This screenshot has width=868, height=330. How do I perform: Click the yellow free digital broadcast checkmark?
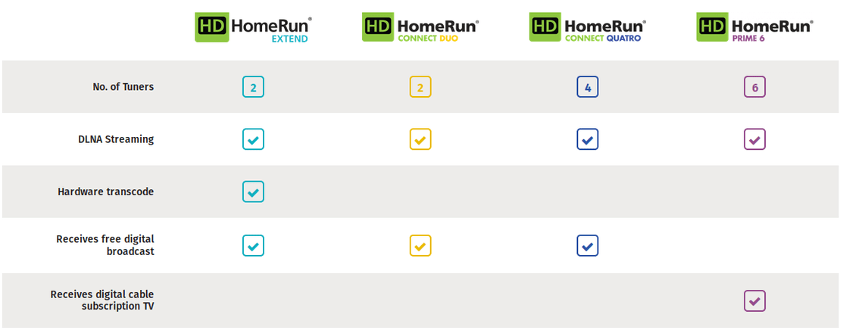(x=420, y=245)
